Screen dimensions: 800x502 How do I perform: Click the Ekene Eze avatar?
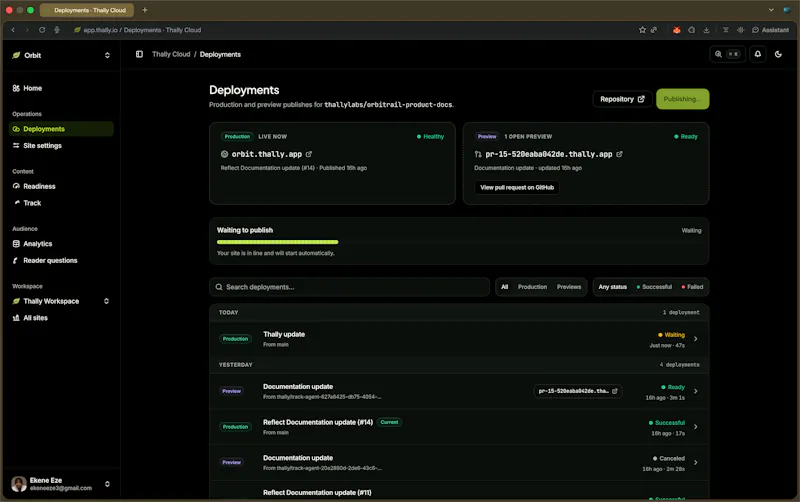19,484
